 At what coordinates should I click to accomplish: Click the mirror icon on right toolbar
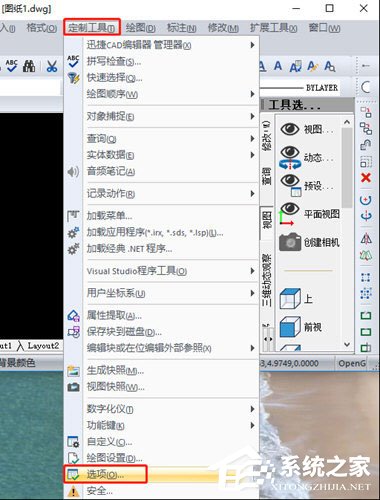(366, 238)
